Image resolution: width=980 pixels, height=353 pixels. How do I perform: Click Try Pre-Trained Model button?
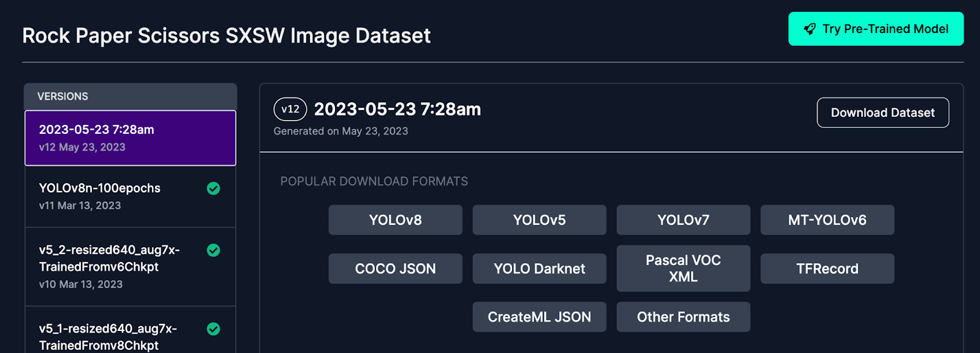coord(876,29)
